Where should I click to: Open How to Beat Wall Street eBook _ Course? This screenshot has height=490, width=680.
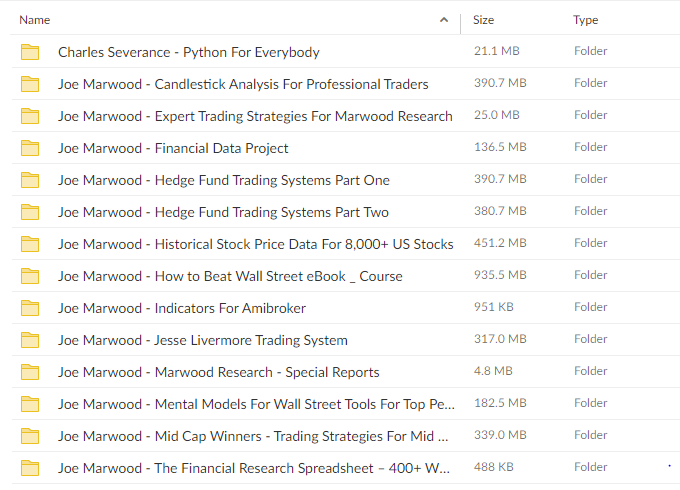pyautogui.click(x=230, y=276)
